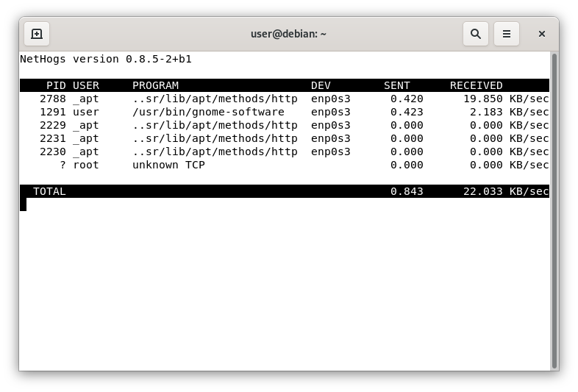Click the NetHogs version text line

106,59
